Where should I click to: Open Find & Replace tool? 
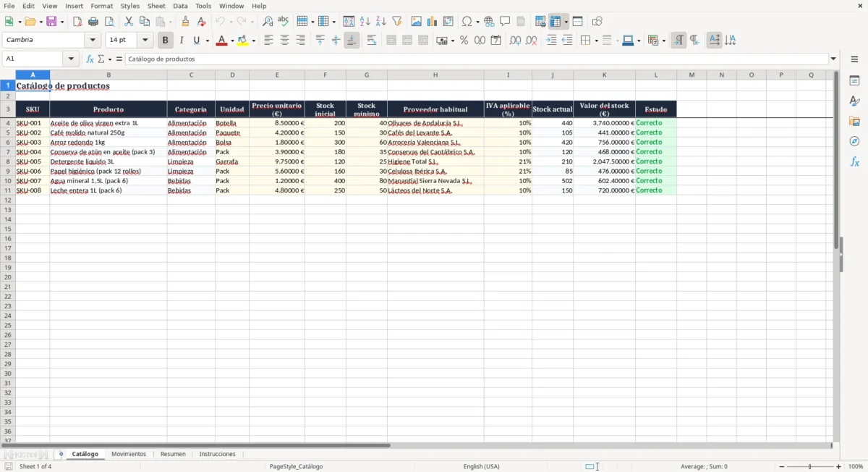(x=268, y=22)
